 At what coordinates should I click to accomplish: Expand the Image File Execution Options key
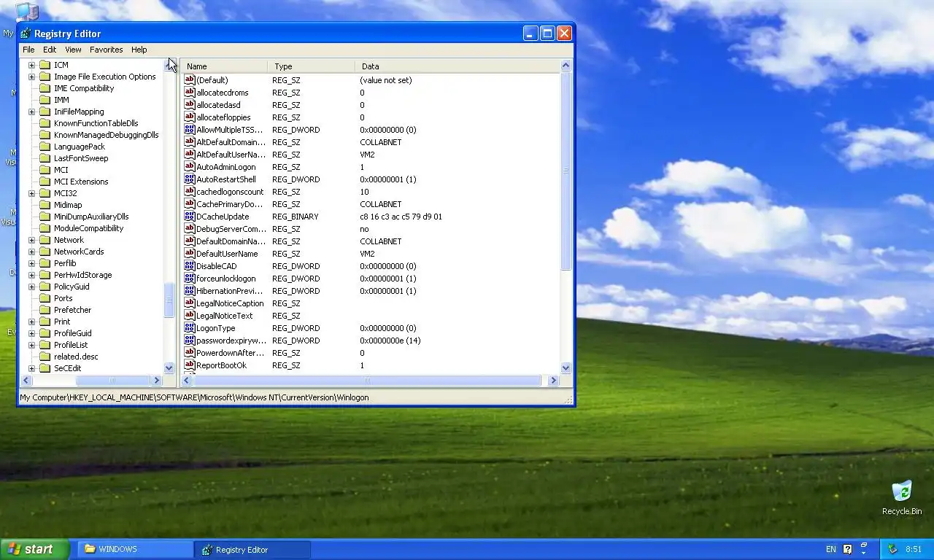31,77
